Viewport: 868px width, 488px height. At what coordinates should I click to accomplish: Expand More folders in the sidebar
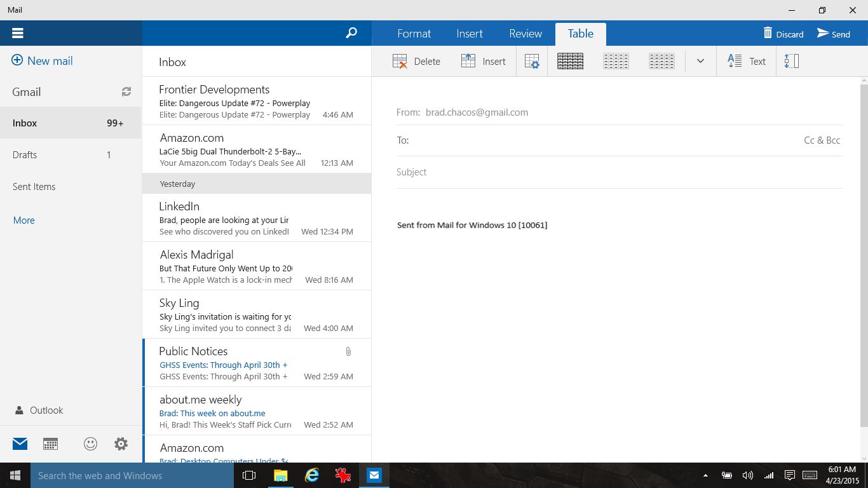click(24, 220)
